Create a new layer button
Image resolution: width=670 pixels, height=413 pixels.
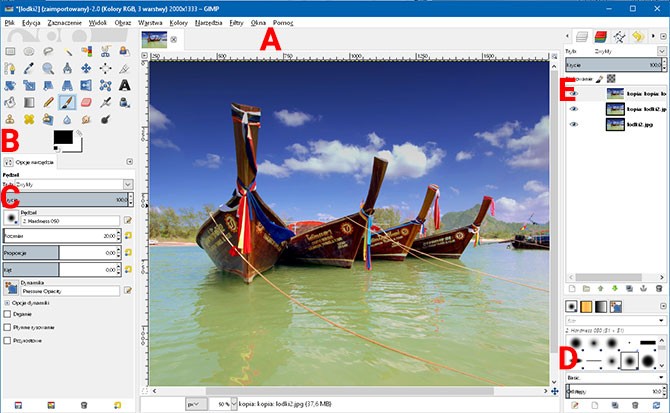572,289
